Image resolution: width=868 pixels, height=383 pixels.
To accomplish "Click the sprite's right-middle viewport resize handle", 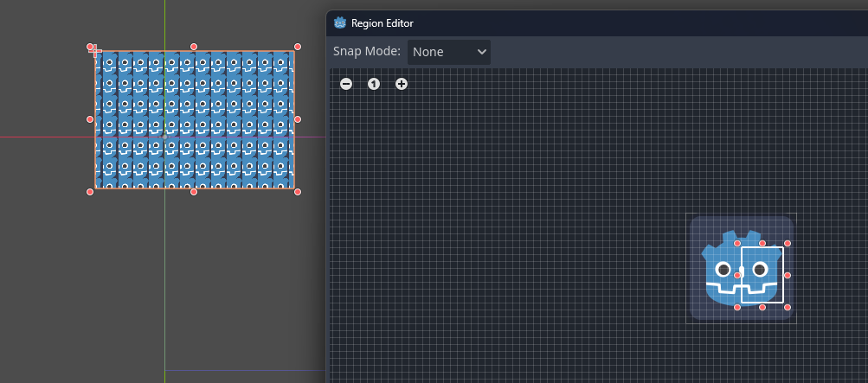I will [298, 119].
